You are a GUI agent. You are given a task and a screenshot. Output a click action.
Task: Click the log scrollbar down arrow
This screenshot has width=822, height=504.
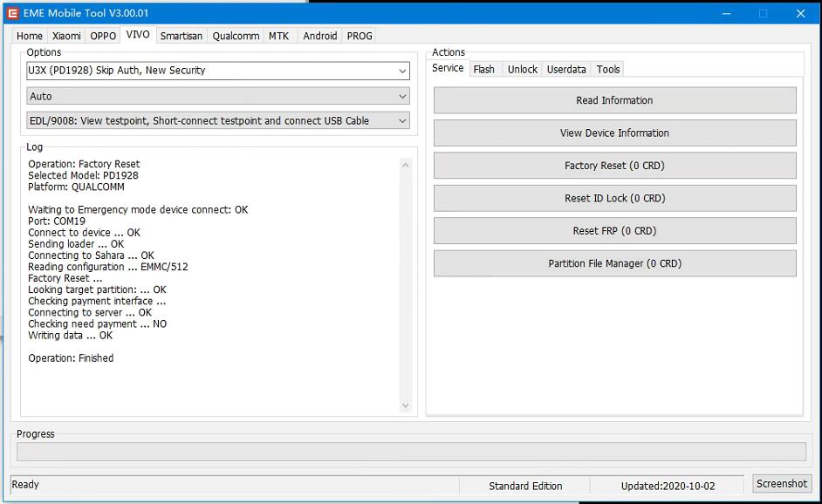(405, 405)
